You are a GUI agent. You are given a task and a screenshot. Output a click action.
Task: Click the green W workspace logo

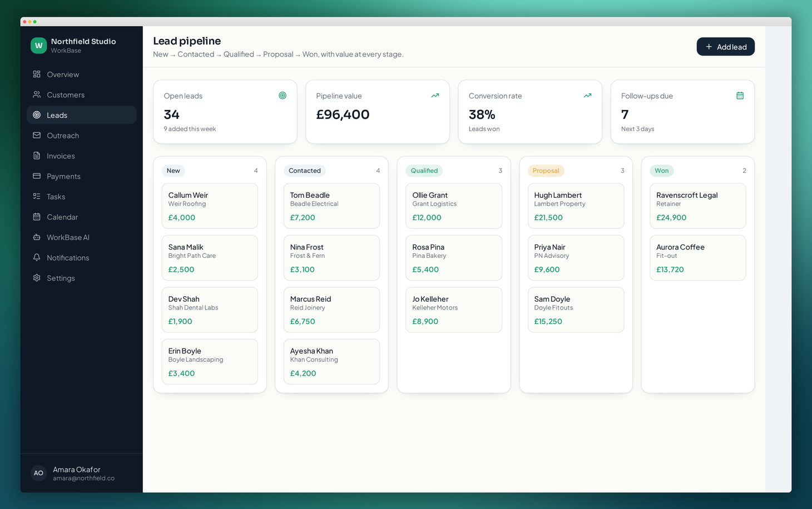pos(38,46)
